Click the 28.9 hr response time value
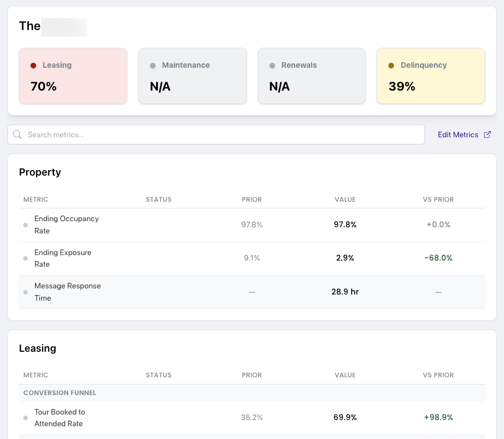The height and width of the screenshot is (439, 504). point(345,292)
